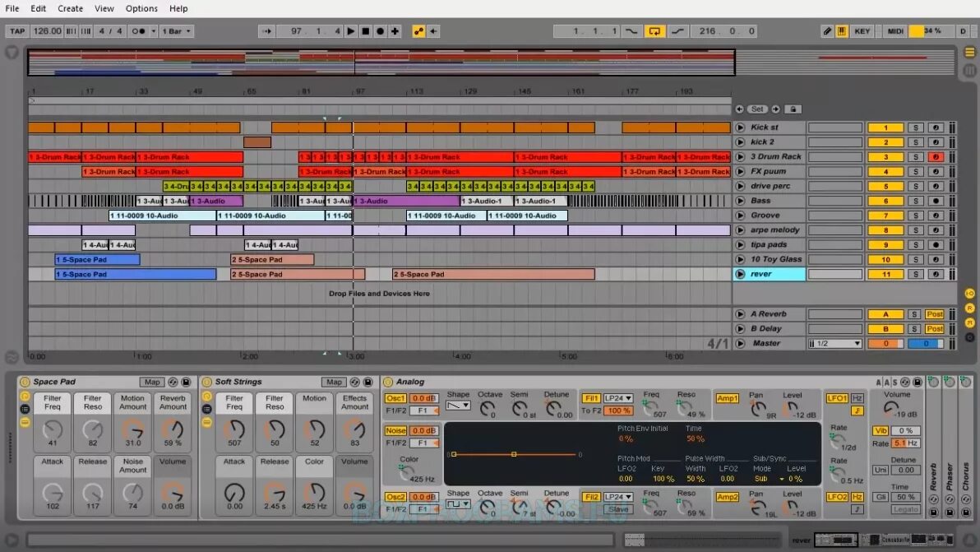This screenshot has height=552, width=980.
Task: Click the Map button on Space Pad
Action: click(151, 381)
